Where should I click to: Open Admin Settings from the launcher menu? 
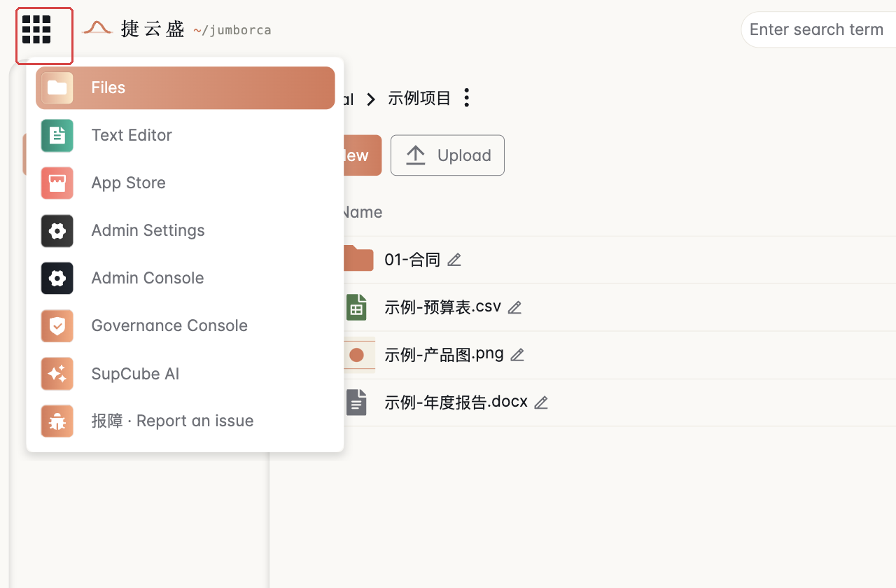[185, 231]
